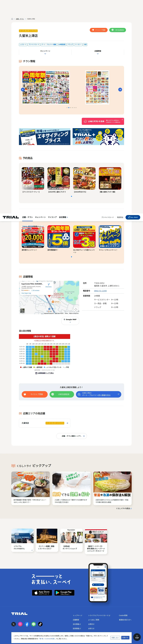
Task: Click the 同意する cookie consent button
Action: point(125,638)
